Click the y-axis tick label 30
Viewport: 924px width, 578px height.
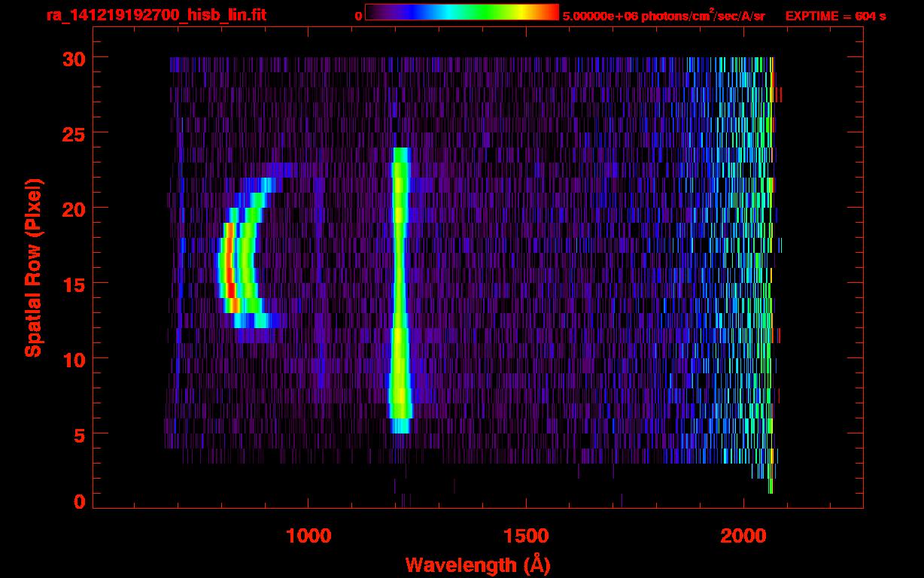[72, 58]
